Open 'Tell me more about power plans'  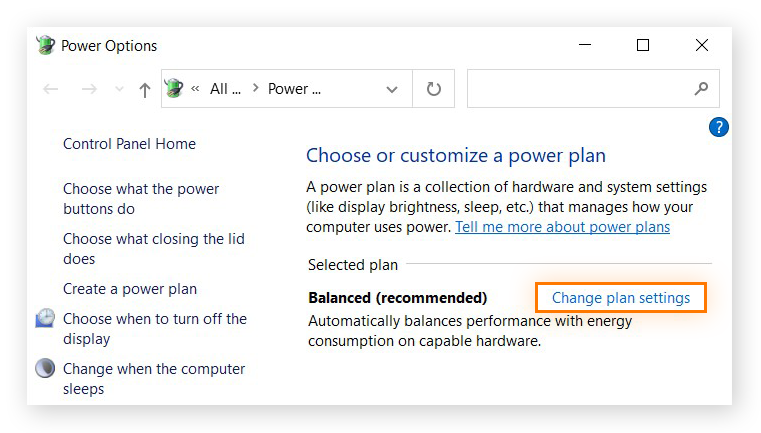click(x=562, y=227)
